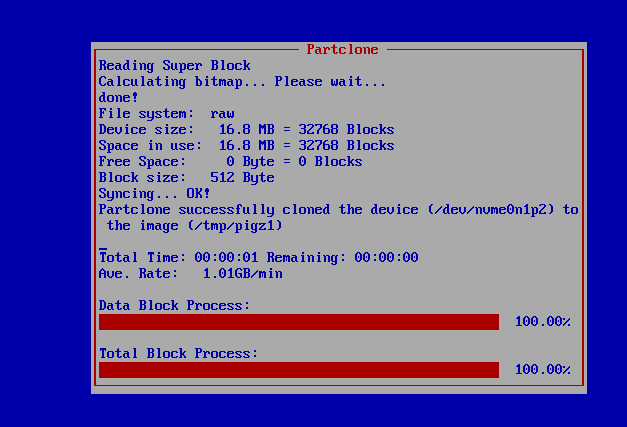Click the 'Data Block Process:' label

click(174, 305)
